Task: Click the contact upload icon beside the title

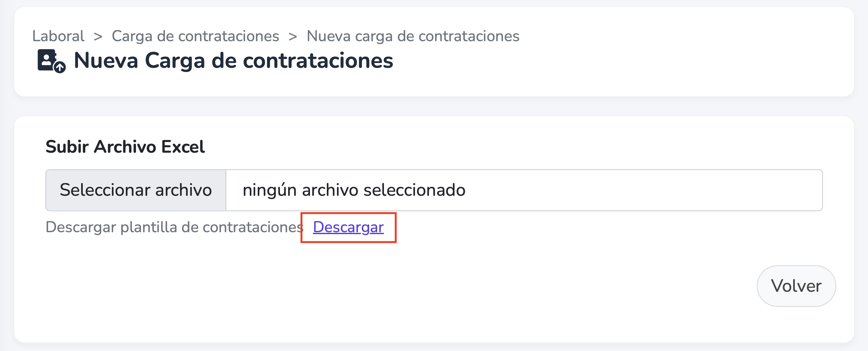Action: click(x=51, y=61)
